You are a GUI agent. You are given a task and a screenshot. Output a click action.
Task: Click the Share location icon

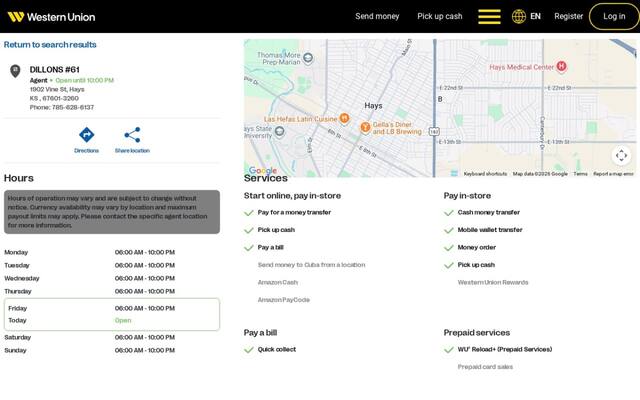[x=132, y=135]
